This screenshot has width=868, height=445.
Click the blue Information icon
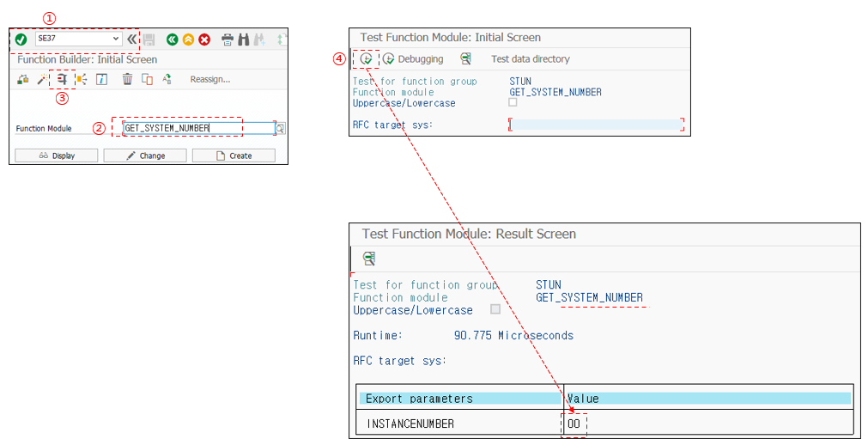pyautogui.click(x=102, y=79)
